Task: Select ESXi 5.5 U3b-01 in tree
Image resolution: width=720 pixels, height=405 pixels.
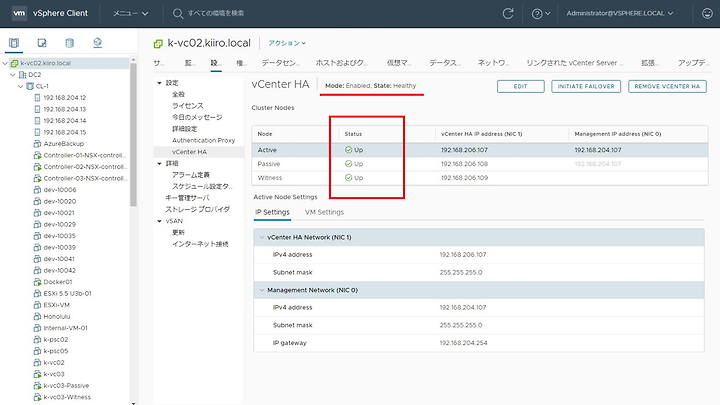Action: coord(67,293)
